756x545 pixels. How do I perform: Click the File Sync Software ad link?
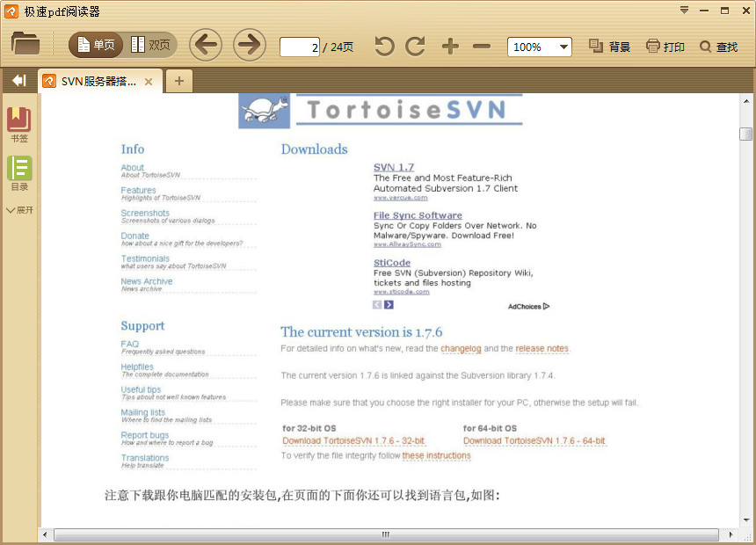(x=418, y=215)
